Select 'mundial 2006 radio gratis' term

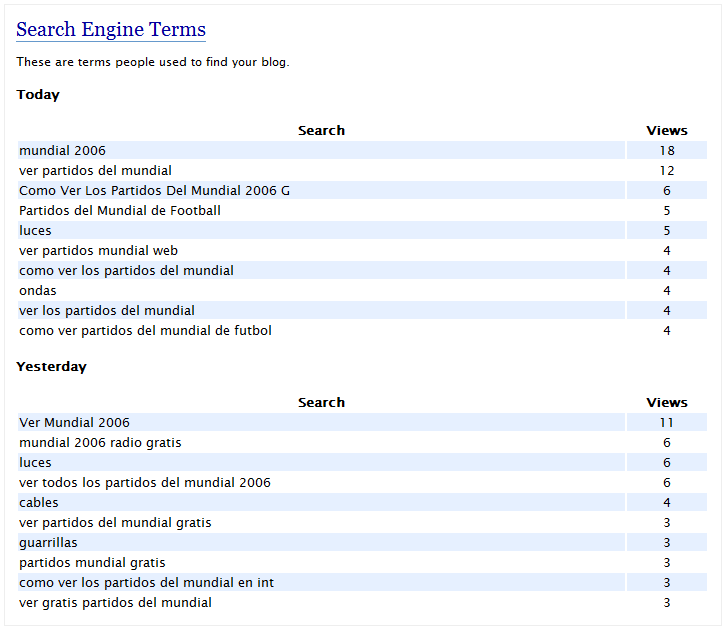[x=100, y=443]
